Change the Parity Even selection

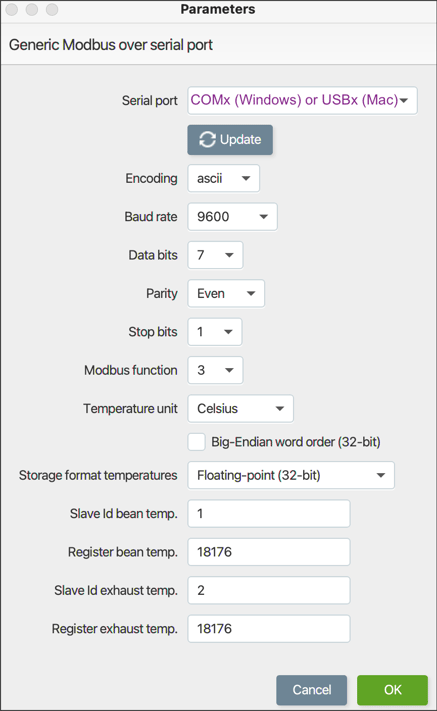coord(226,293)
